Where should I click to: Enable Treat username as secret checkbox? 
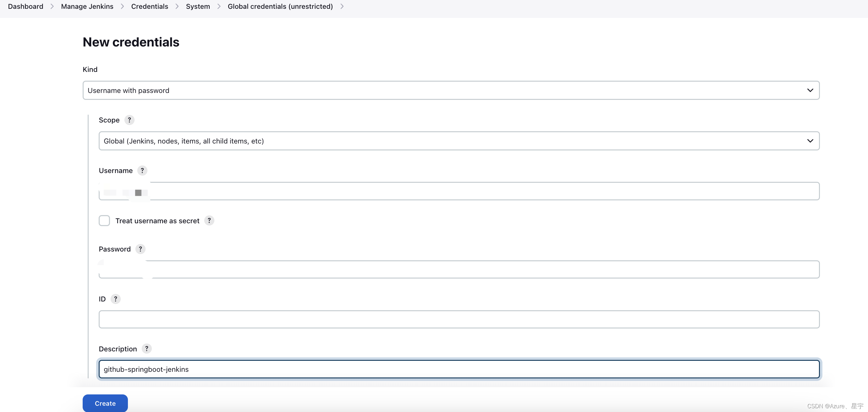(103, 220)
